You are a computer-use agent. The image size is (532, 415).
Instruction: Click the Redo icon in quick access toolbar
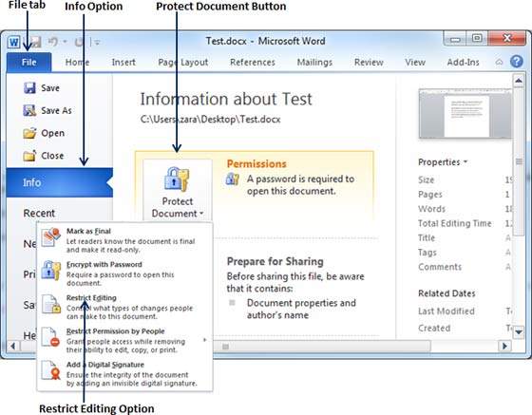[x=80, y=42]
